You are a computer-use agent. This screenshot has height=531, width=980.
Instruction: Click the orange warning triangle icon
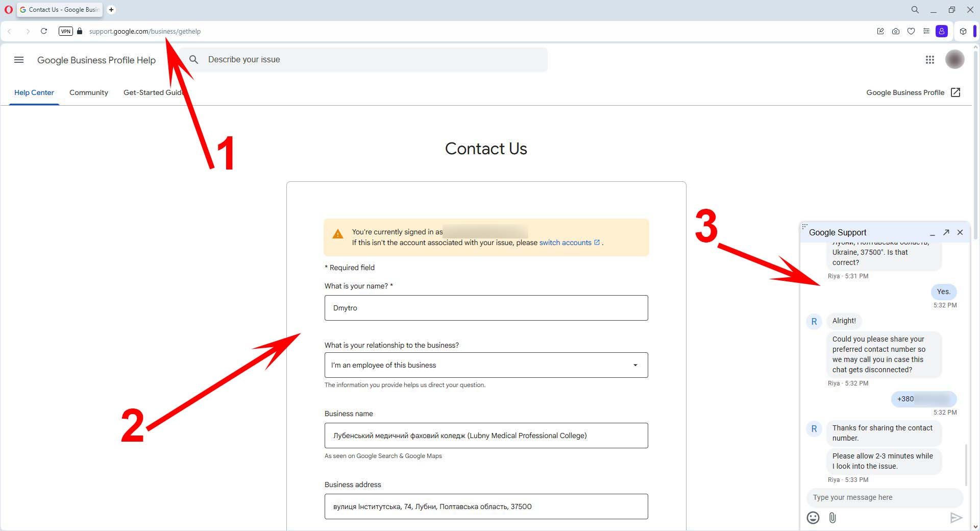click(338, 234)
